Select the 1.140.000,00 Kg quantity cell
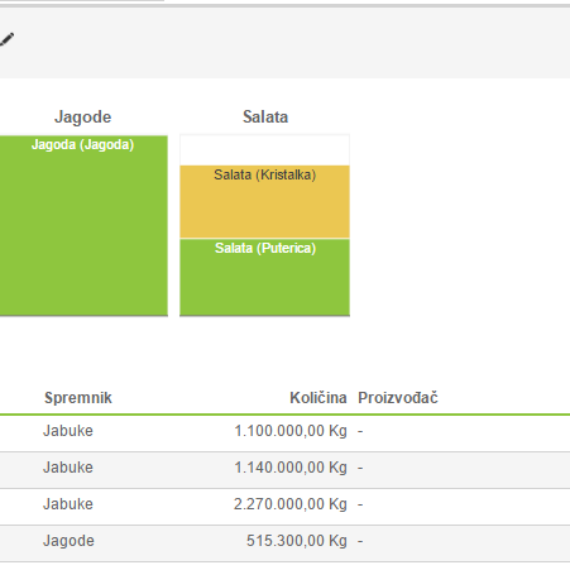Screen dimensions: 570x570 pyautogui.click(x=290, y=467)
